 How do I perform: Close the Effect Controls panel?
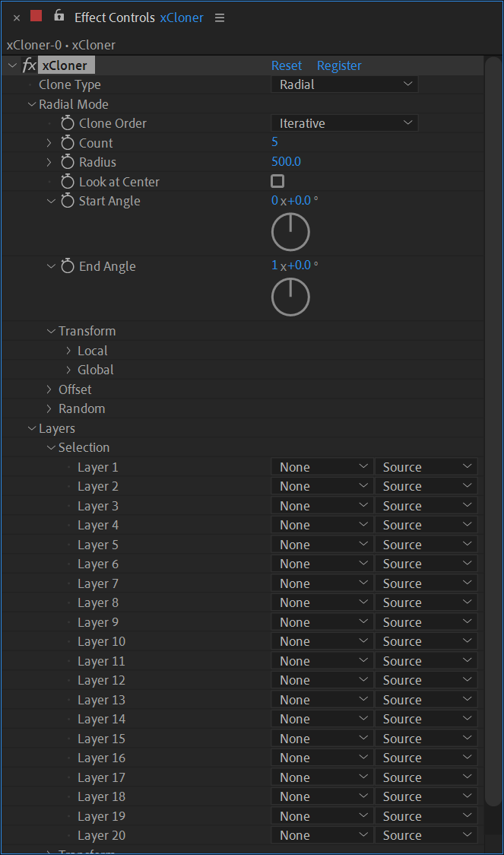[17, 18]
